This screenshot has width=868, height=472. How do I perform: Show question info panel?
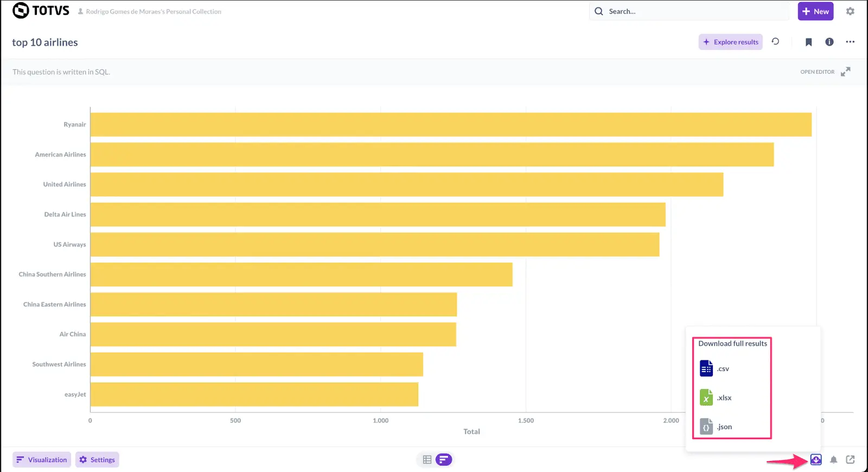click(829, 42)
